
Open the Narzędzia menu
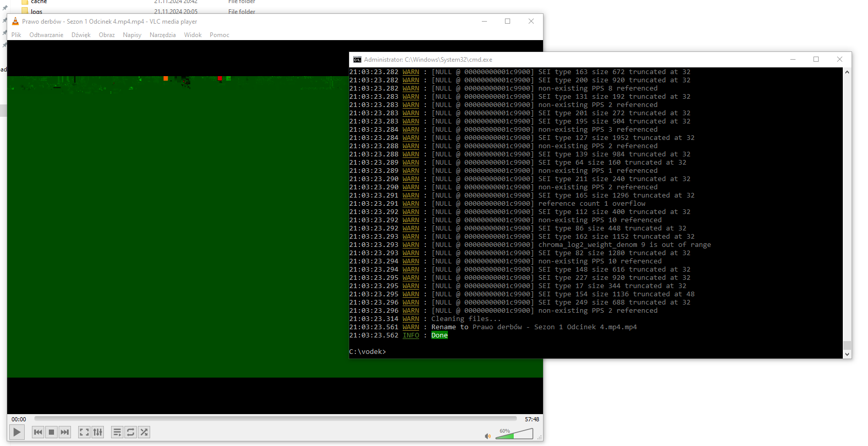click(162, 35)
